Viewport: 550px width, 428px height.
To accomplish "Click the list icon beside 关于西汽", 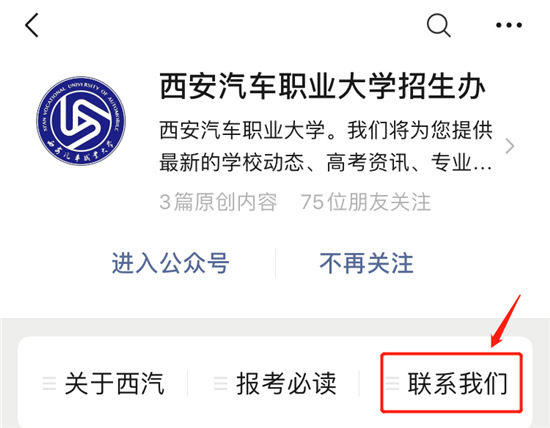I will click(49, 383).
